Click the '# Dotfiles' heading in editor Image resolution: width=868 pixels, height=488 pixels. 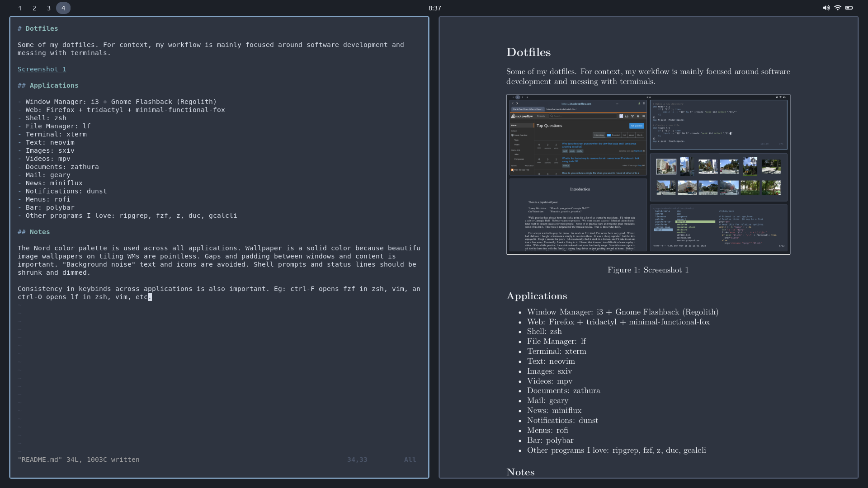click(38, 28)
